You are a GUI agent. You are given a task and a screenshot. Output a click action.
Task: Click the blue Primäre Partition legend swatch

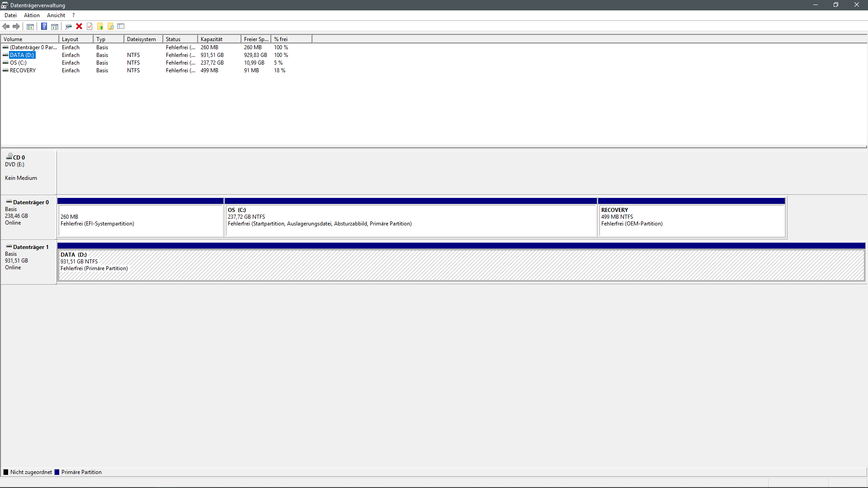(57, 472)
